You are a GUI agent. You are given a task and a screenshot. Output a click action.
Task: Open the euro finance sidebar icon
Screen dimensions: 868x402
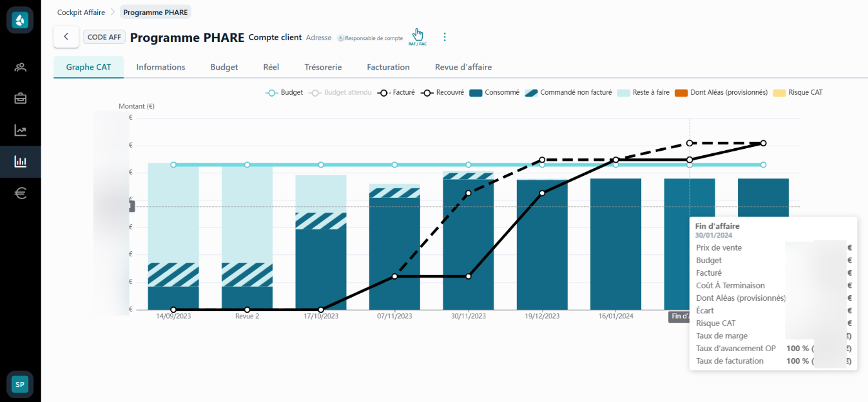(20, 193)
